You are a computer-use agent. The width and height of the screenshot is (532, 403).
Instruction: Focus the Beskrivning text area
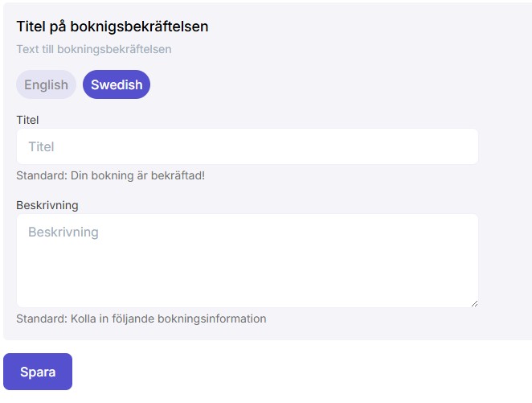pyautogui.click(x=247, y=260)
